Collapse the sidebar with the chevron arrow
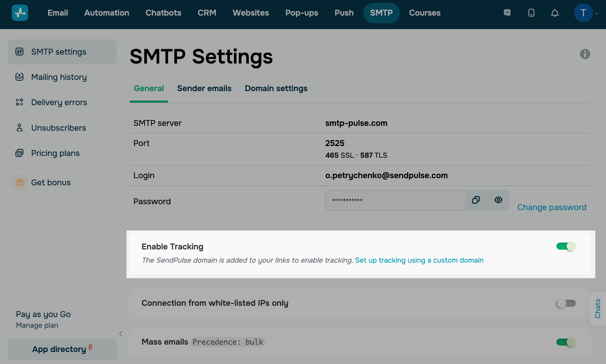This screenshot has width=606, height=364. (121, 334)
